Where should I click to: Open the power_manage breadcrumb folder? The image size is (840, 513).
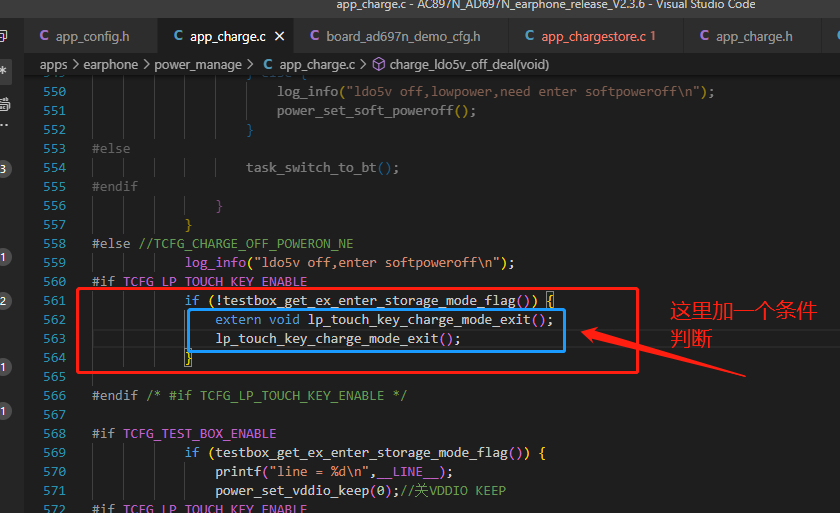(x=198, y=65)
